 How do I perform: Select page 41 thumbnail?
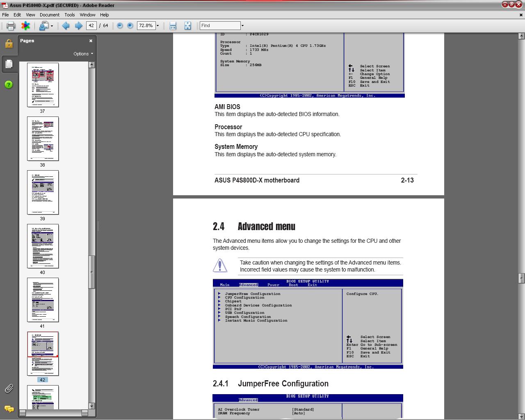point(43,300)
